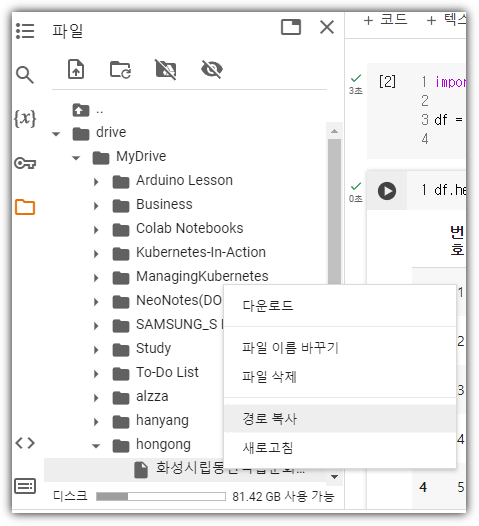This screenshot has height=526, width=479.
Task: Select the hongong folder
Action: pos(163,444)
